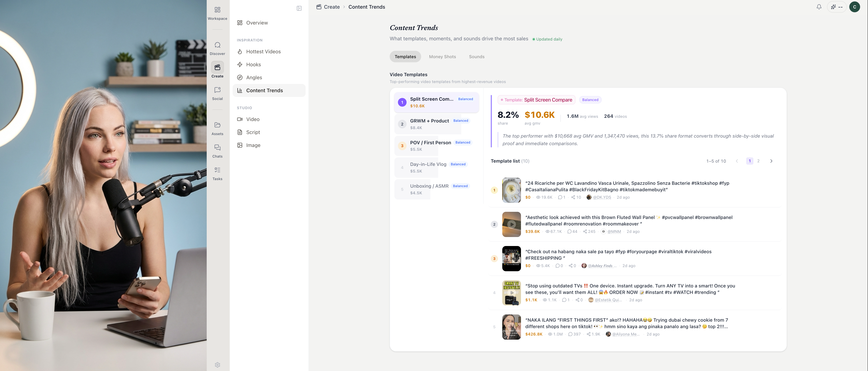Image resolution: width=868 pixels, height=371 pixels.
Task: Select page 2 of template list
Action: (x=758, y=161)
